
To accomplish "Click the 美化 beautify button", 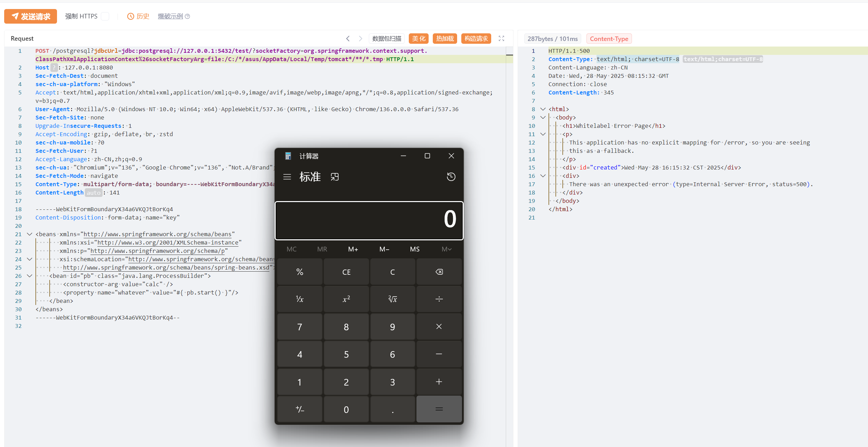I will [x=419, y=39].
